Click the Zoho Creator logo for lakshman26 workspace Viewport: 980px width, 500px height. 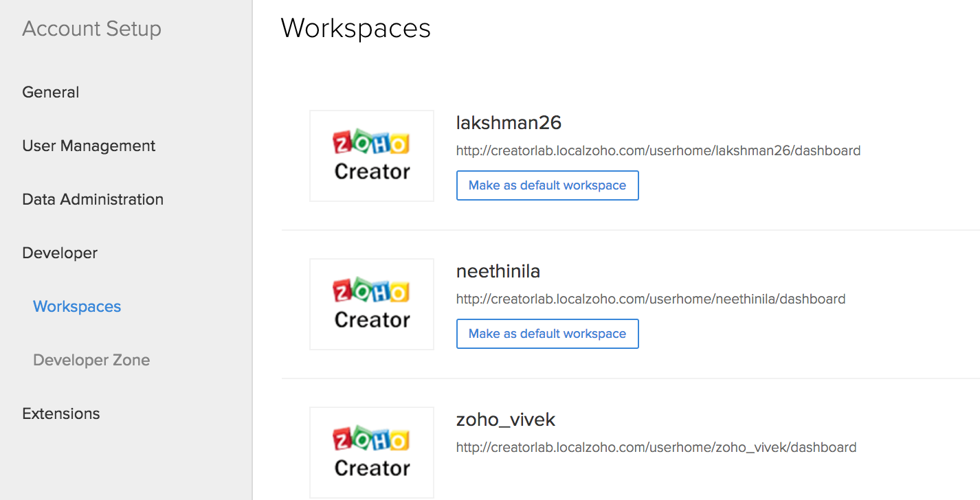point(371,155)
